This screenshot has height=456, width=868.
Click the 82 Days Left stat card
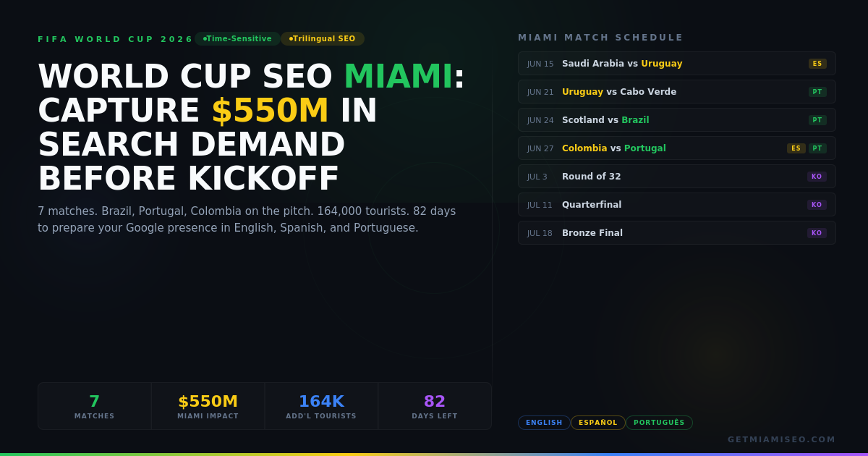434,406
